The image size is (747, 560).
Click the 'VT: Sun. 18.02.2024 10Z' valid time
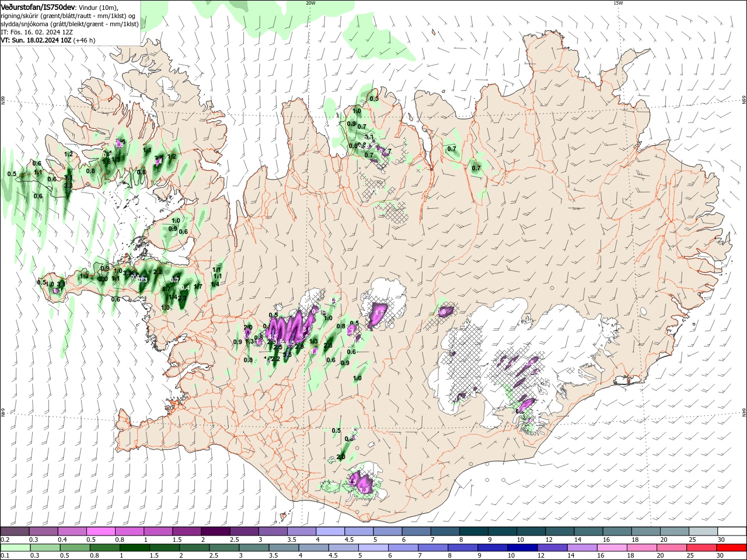point(36,40)
